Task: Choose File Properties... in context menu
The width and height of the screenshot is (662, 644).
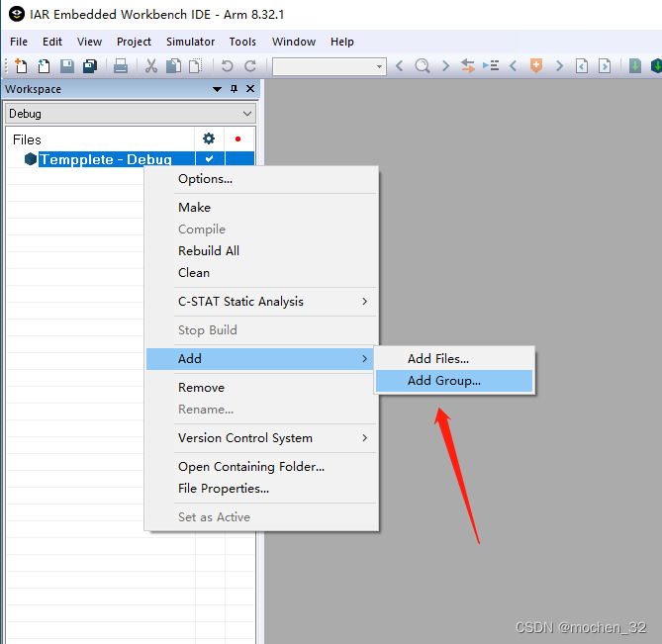Action: click(x=260, y=489)
